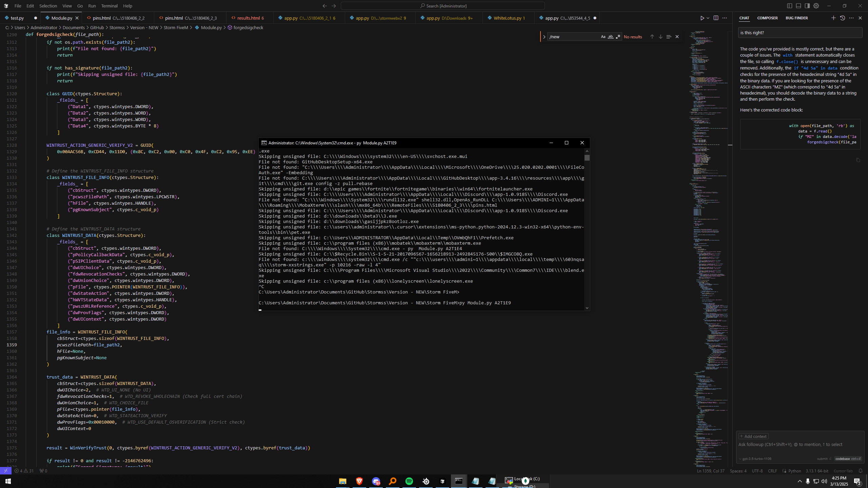Image resolution: width=868 pixels, height=488 pixels.
Task: Open notifications bell in status bar
Action: pyautogui.click(x=860, y=471)
